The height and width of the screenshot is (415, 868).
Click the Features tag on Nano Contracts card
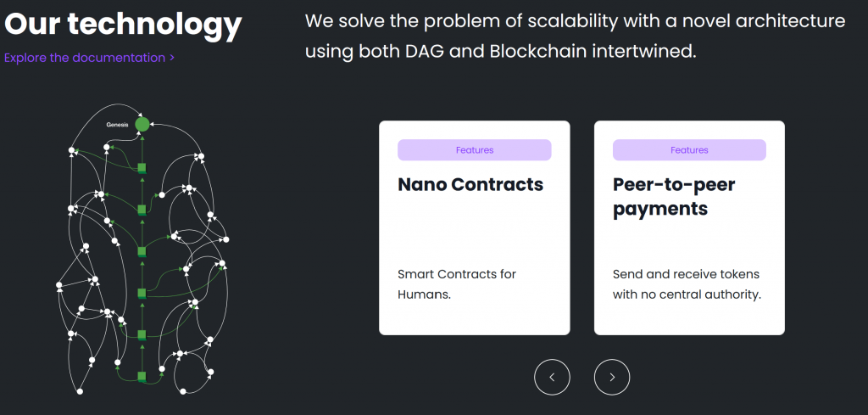(x=475, y=150)
